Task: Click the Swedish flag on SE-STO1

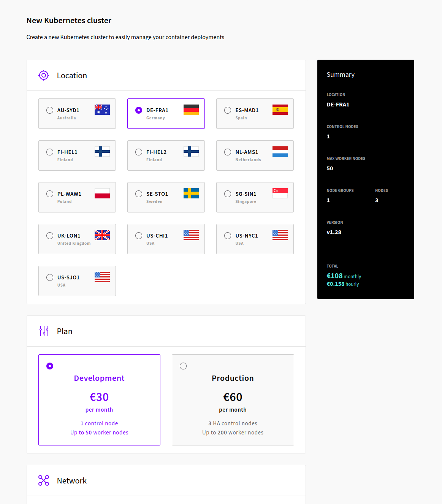Action: pyautogui.click(x=191, y=193)
